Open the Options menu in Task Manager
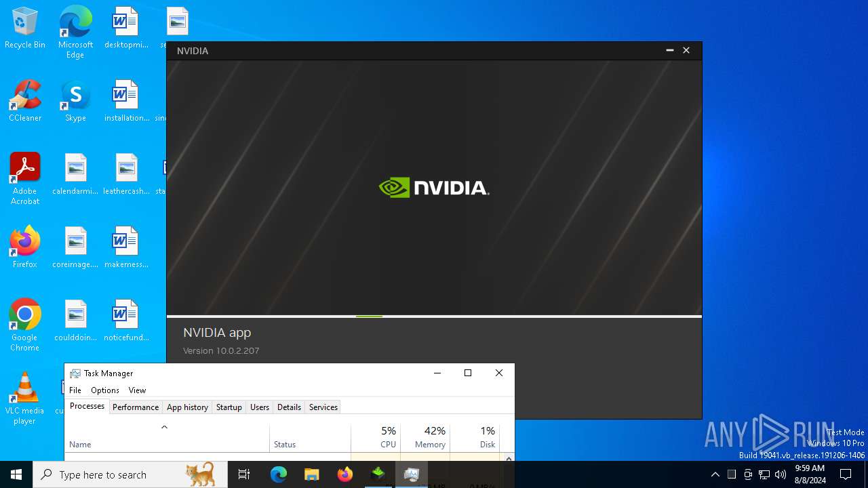Viewport: 868px width, 488px height. [105, 390]
